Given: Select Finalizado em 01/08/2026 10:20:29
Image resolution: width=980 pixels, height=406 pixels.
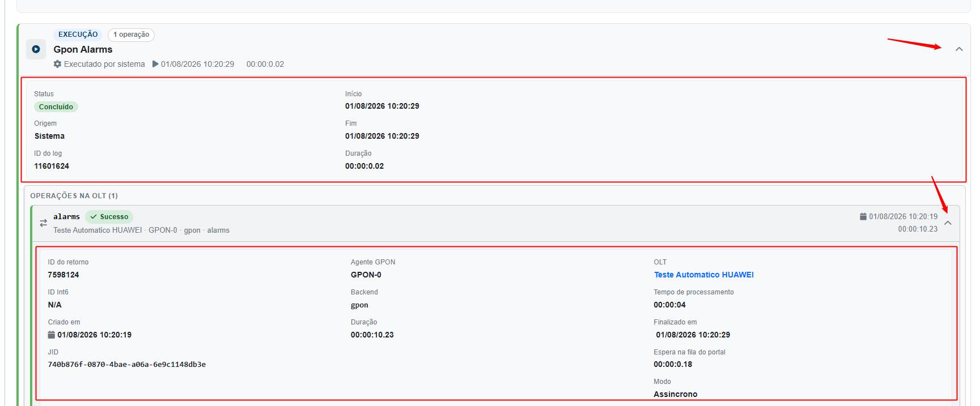Looking at the screenshot, I should pyautogui.click(x=693, y=335).
